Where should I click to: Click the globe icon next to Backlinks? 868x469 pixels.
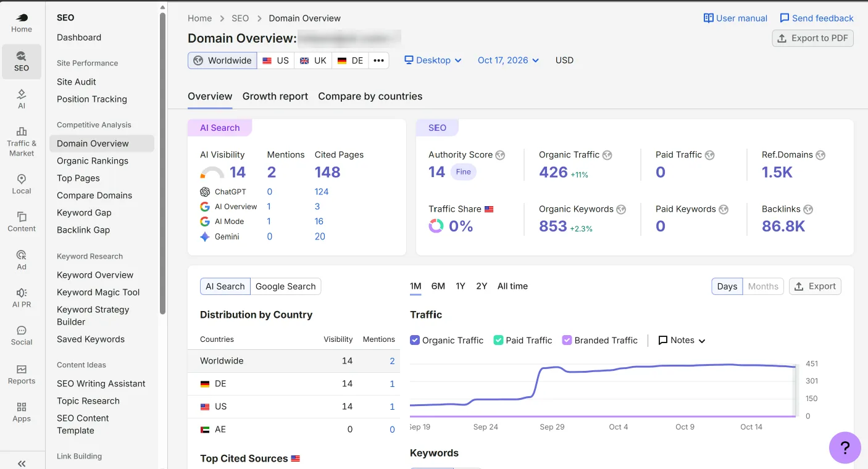tap(808, 209)
